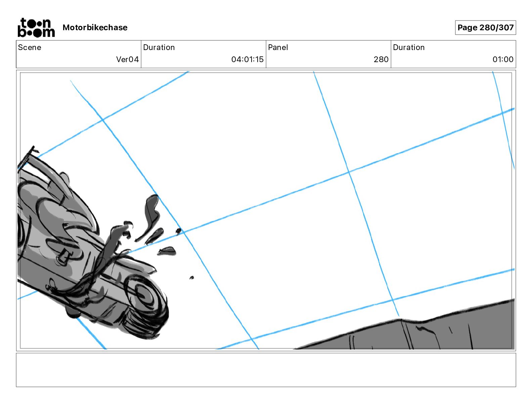Select the "Motorbikechase" project title
This screenshot has height=411, width=532.
tap(95, 28)
